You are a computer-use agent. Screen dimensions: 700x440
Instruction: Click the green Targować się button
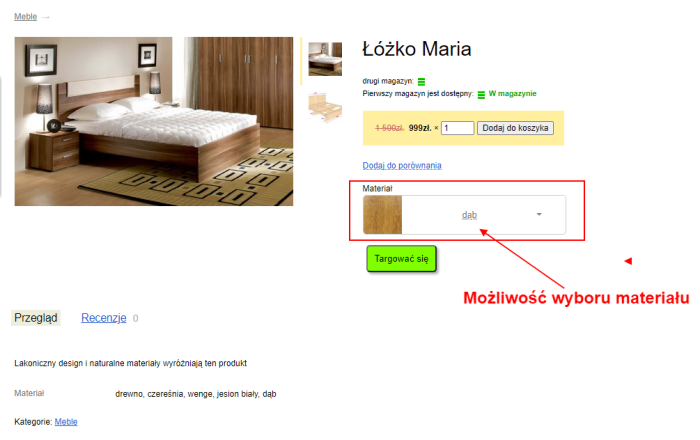401,259
